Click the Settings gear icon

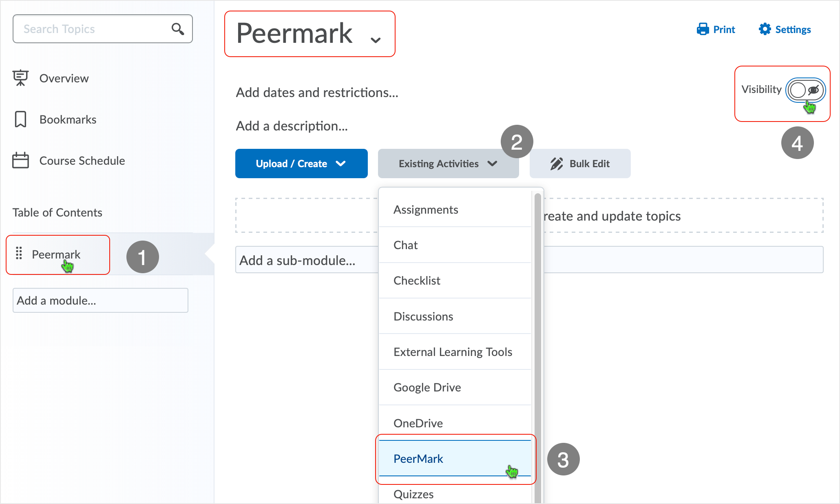click(765, 29)
